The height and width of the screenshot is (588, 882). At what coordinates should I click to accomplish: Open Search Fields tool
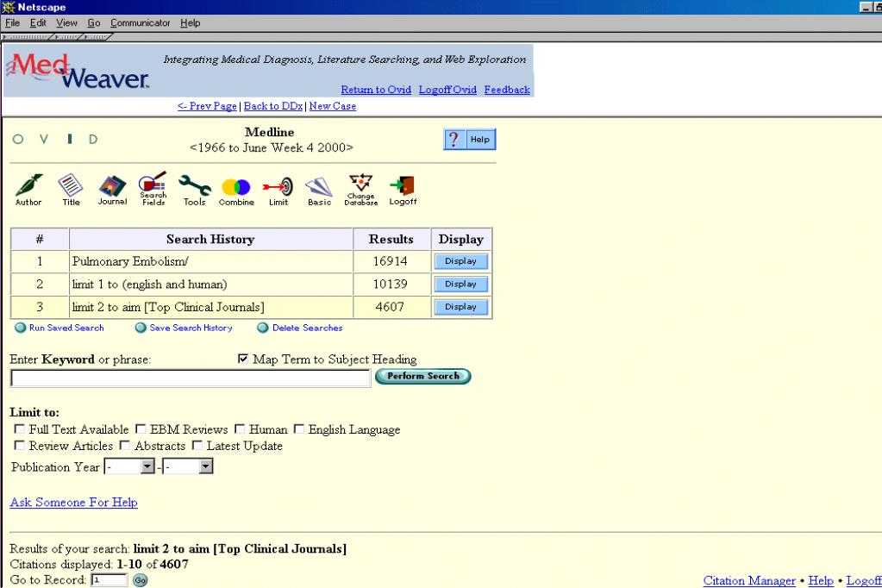tap(153, 189)
